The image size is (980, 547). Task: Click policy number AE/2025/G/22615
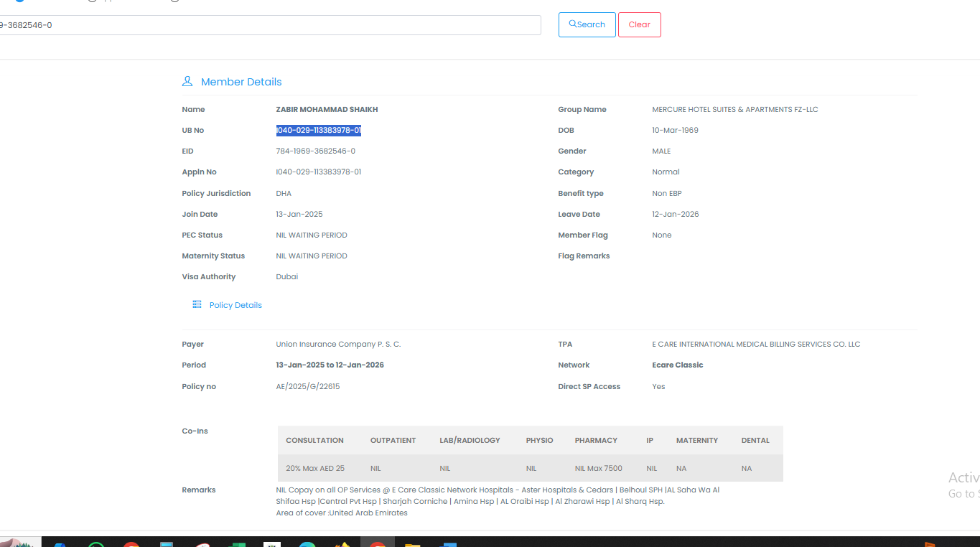307,386
